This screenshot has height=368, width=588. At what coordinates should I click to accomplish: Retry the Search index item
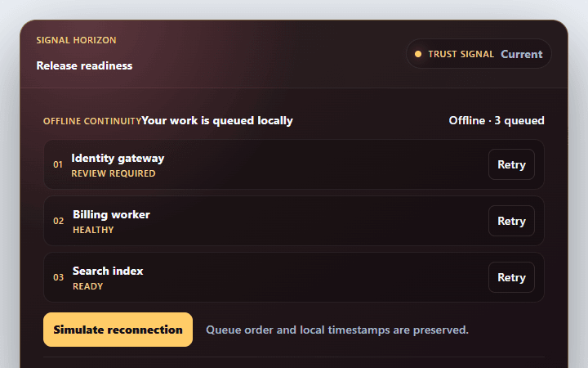tap(511, 277)
